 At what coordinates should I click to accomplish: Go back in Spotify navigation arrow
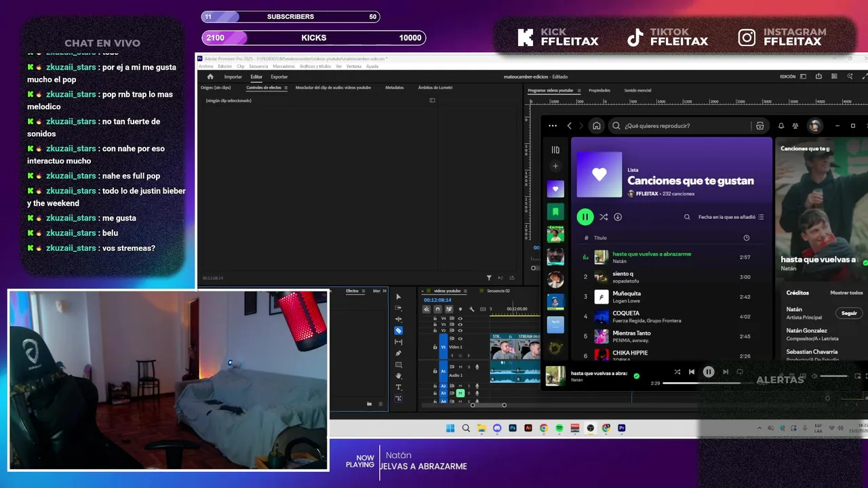click(x=570, y=125)
